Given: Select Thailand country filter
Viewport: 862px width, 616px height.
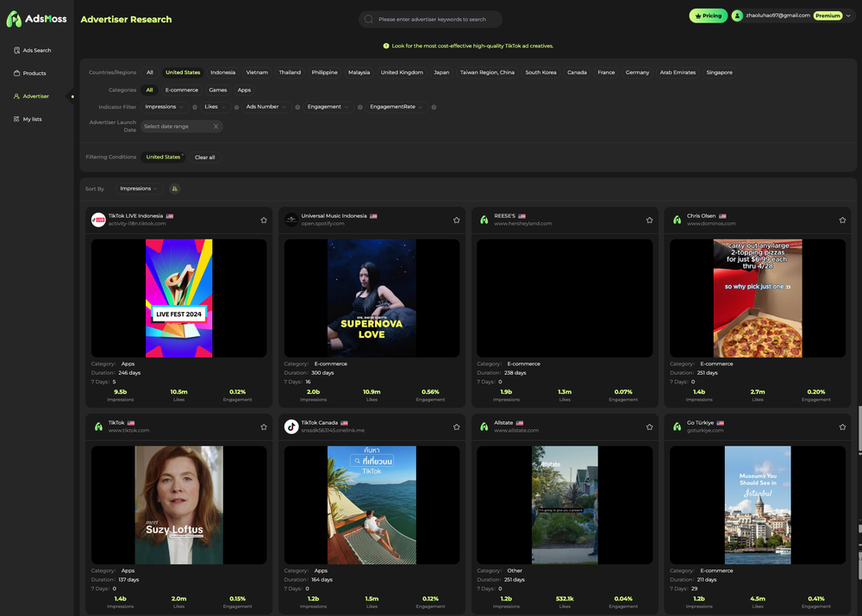Looking at the screenshot, I should coord(290,72).
